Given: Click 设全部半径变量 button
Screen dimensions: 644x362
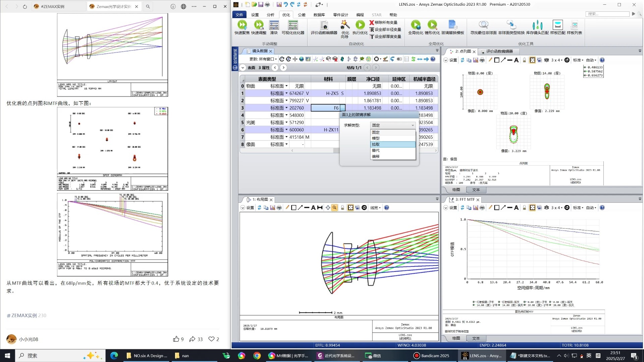Looking at the screenshot, I should coord(385,29).
